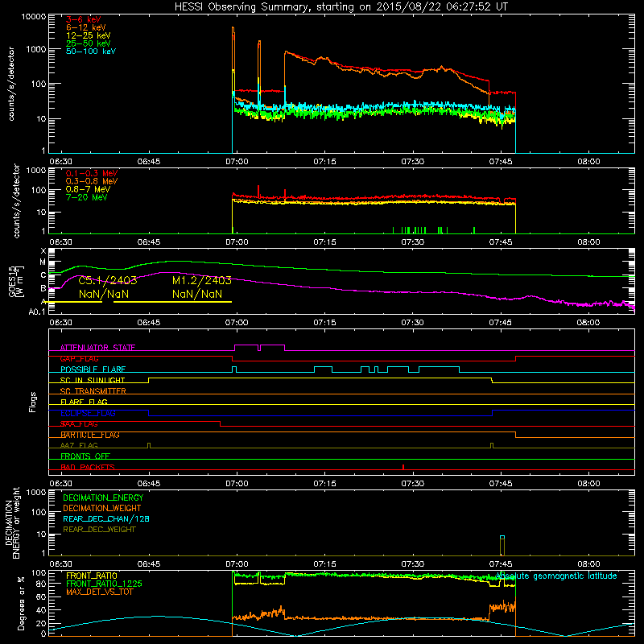Click the M1.2/2403 flare annotation
This screenshot has width=644, height=644.
point(202,280)
